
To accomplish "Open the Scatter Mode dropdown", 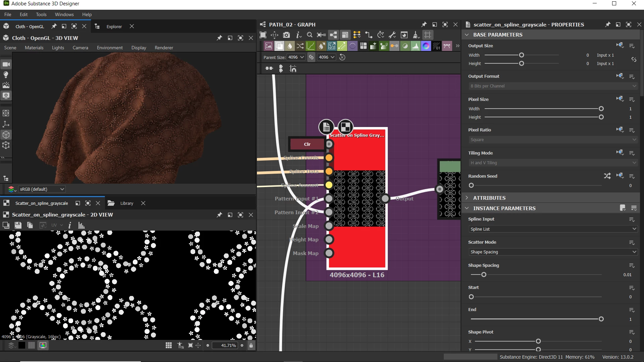I will (552, 252).
